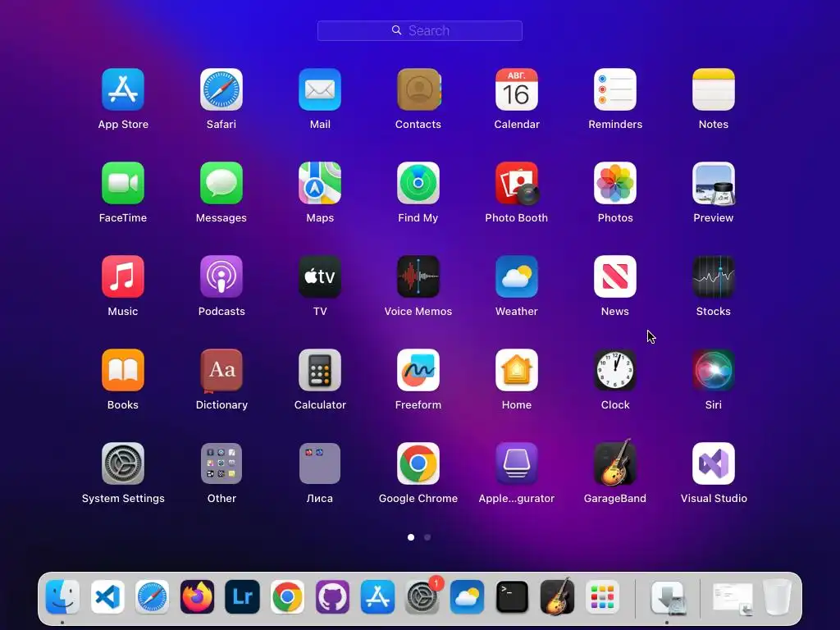This screenshot has width=840, height=630.
Task: Launch Firefox from the Dock
Action: (197, 597)
